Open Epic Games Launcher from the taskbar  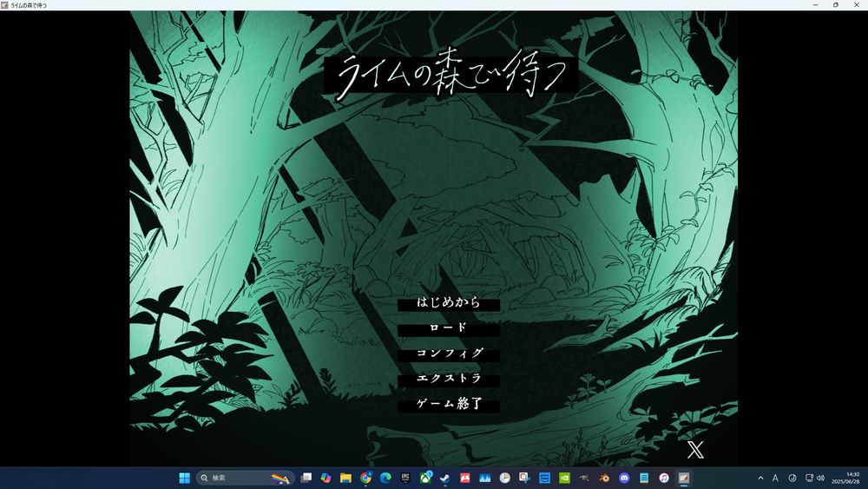point(405,478)
